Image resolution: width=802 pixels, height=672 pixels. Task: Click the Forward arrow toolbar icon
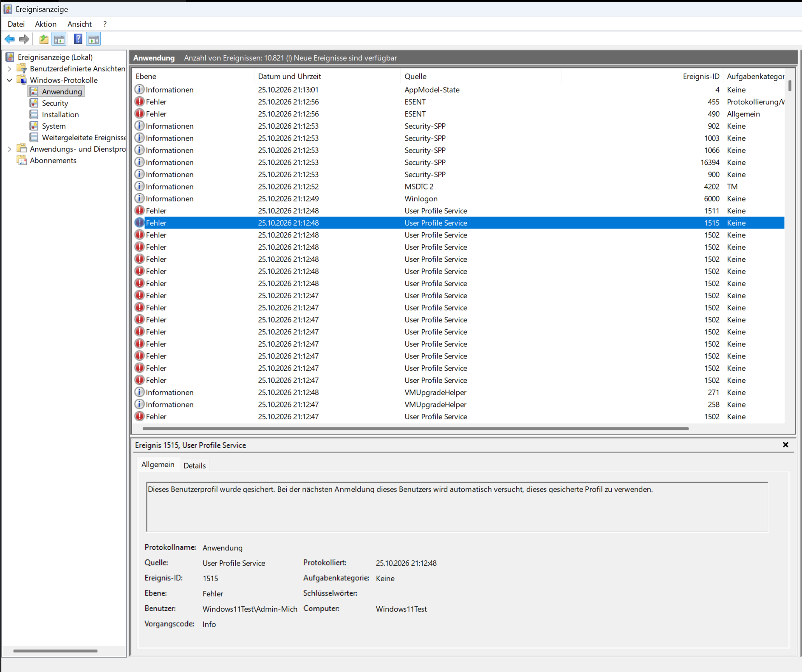(24, 40)
